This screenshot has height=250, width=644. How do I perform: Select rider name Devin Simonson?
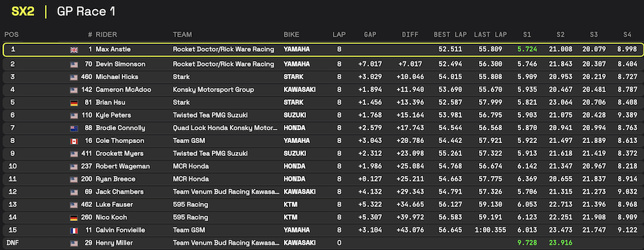pyautogui.click(x=120, y=64)
